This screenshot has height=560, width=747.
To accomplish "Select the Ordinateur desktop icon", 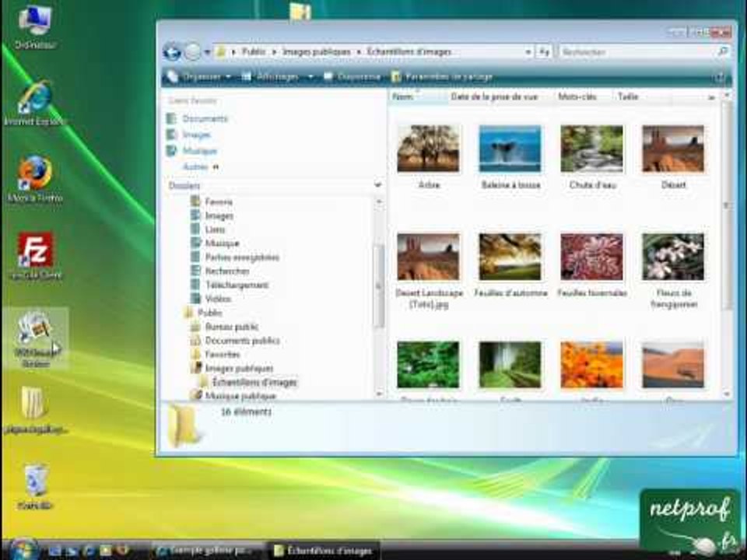I will tap(35, 26).
